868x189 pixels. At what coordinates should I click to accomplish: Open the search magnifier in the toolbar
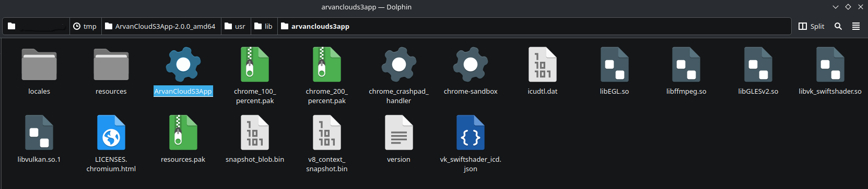(838, 26)
